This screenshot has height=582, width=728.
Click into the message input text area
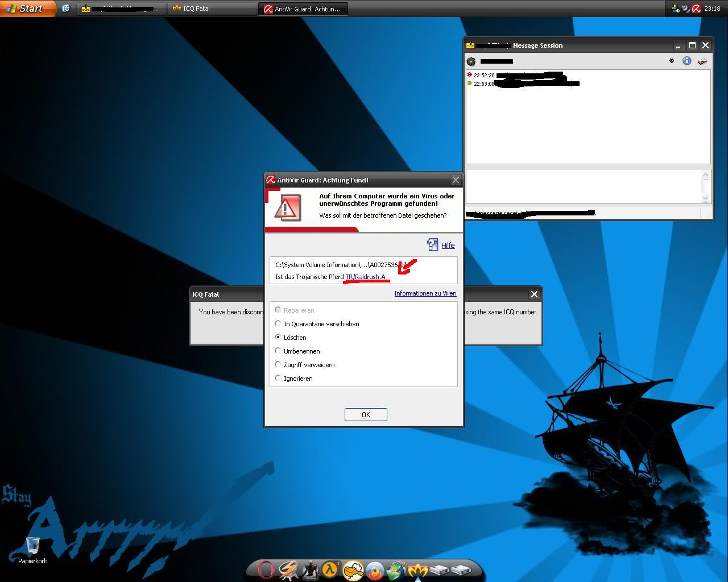coord(584,186)
